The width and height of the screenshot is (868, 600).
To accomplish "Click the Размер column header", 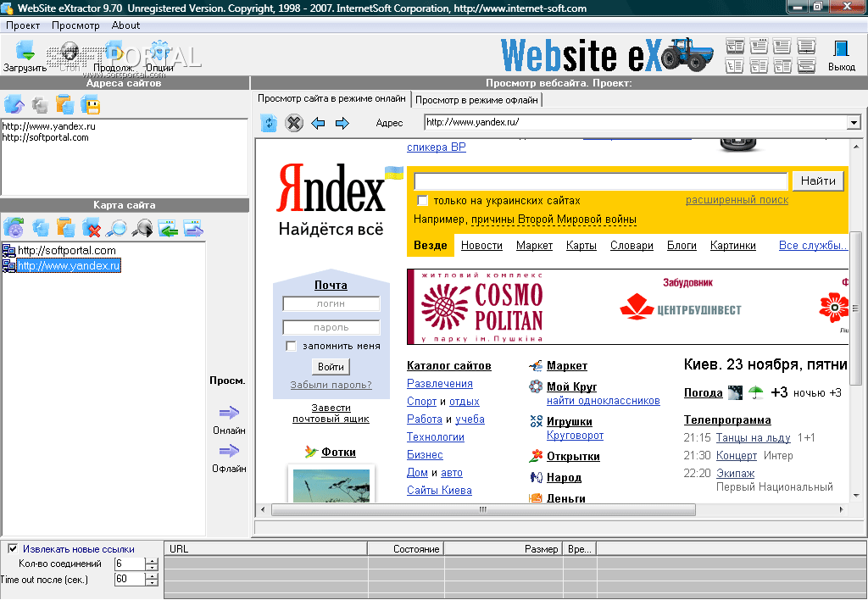I will pos(504,549).
